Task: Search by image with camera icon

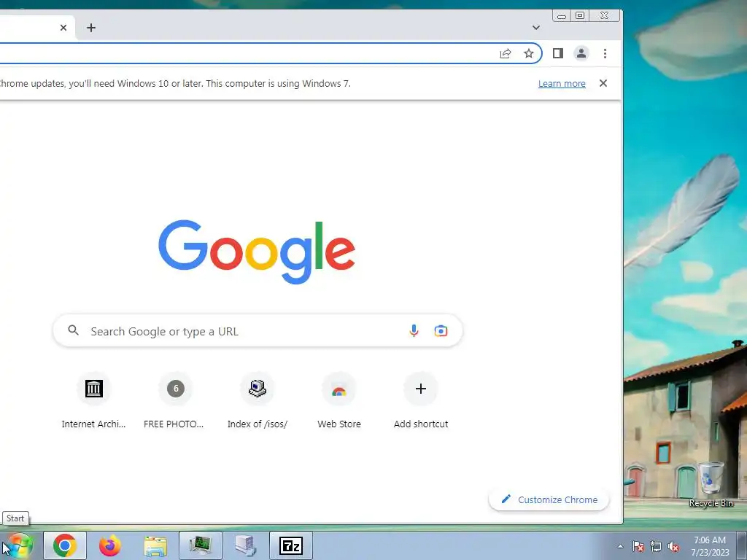Action: pyautogui.click(x=441, y=330)
